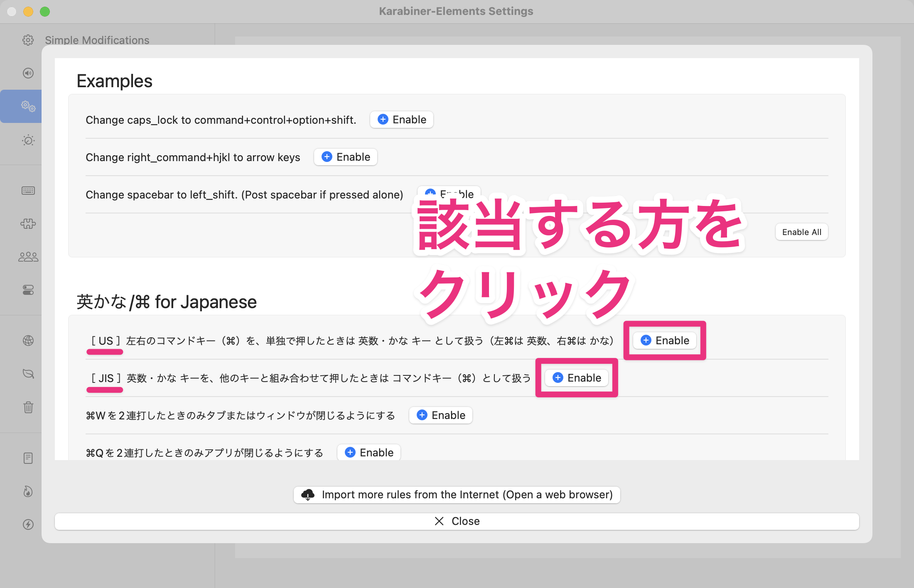Select the Complex Modifications double-gear icon
Viewport: 914px width, 588px height.
[28, 106]
